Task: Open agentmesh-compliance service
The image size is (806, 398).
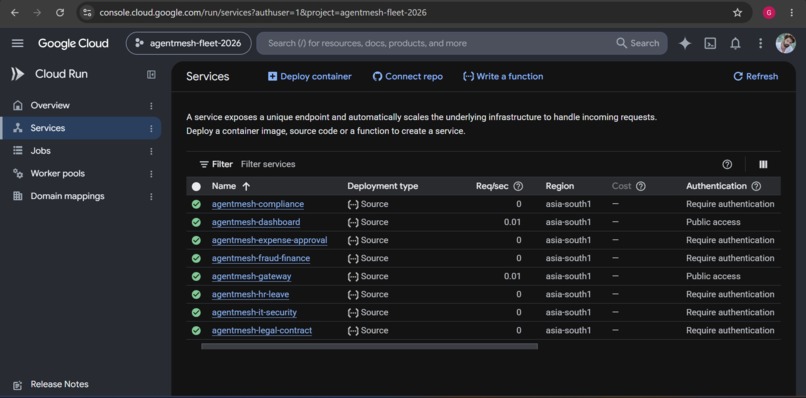Action: (258, 204)
